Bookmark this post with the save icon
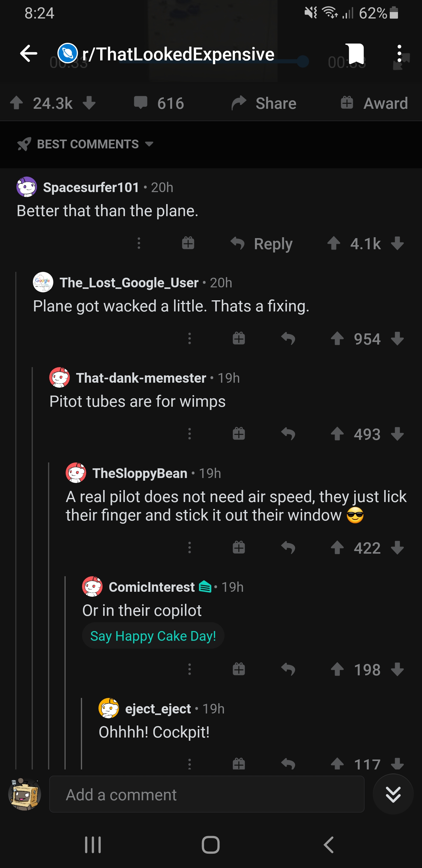This screenshot has width=422, height=868. point(356,53)
